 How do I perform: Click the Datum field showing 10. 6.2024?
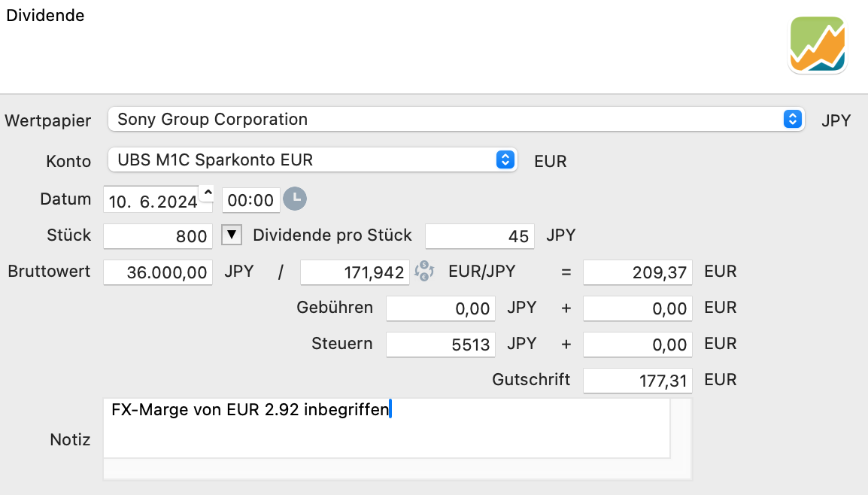tap(152, 200)
